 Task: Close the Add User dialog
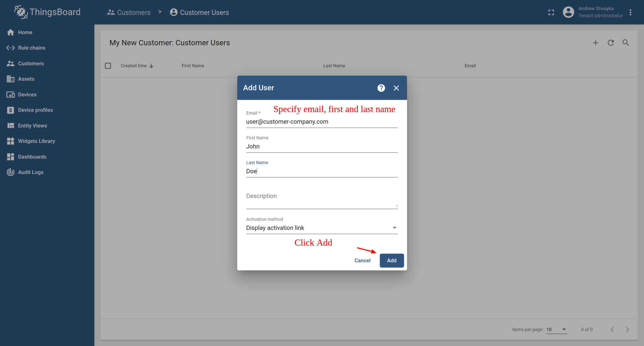(396, 88)
